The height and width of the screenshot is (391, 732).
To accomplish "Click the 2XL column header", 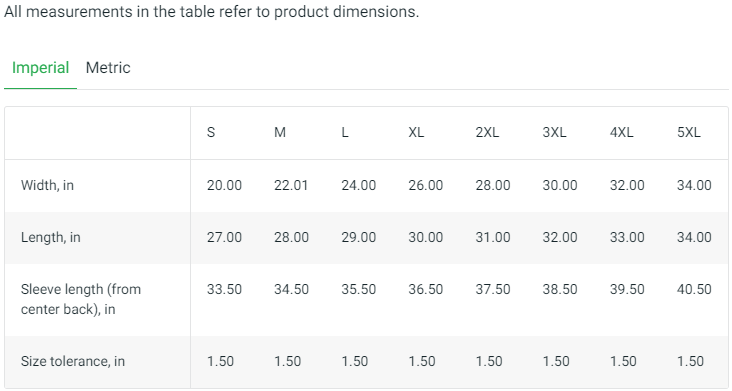I will coord(487,133).
